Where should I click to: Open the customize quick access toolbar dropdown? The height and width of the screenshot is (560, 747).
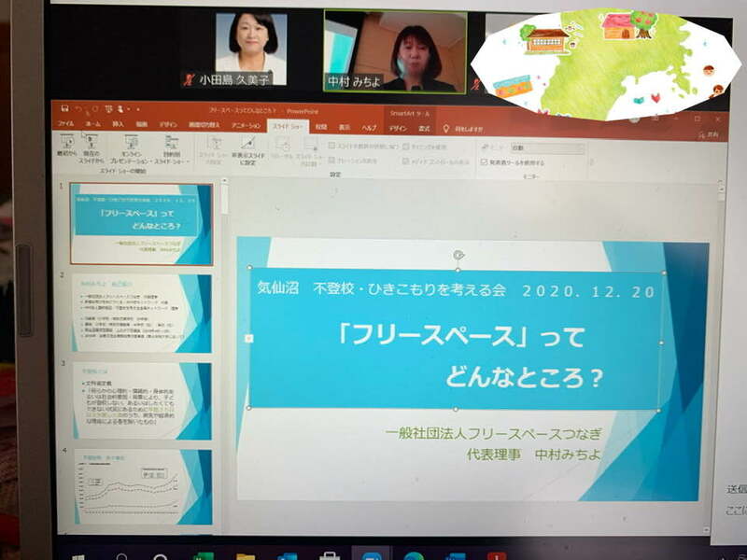click(137, 110)
